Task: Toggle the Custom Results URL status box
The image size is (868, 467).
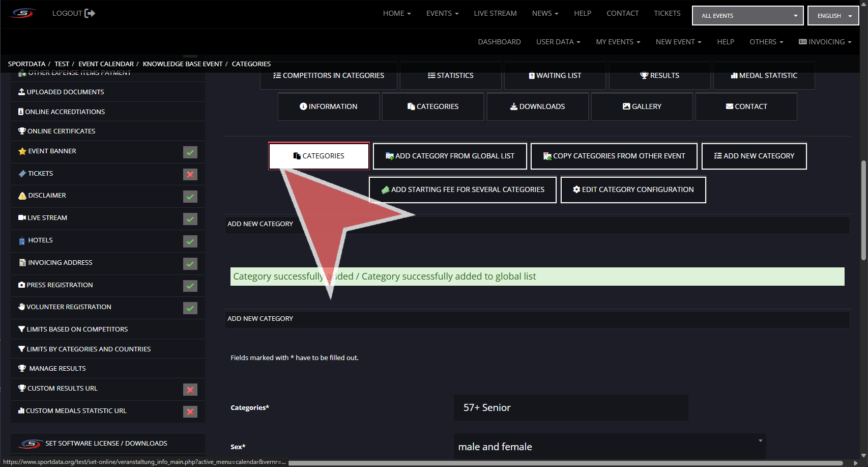Action: point(190,390)
